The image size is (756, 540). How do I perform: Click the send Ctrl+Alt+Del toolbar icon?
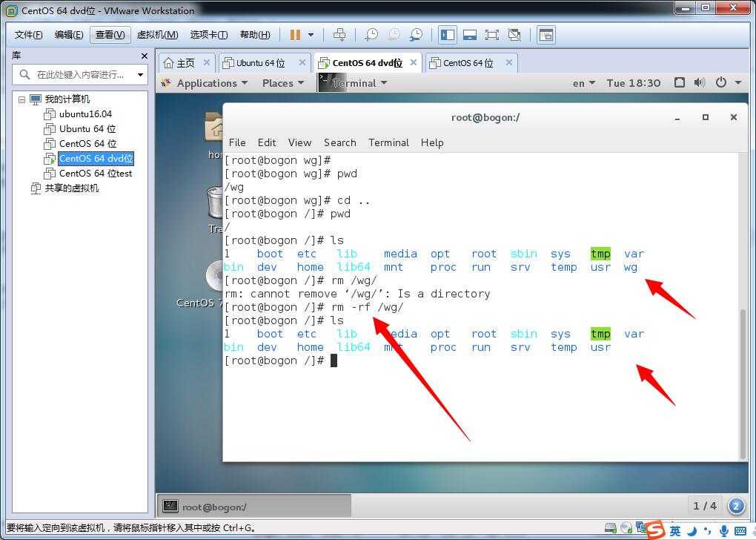click(x=339, y=35)
